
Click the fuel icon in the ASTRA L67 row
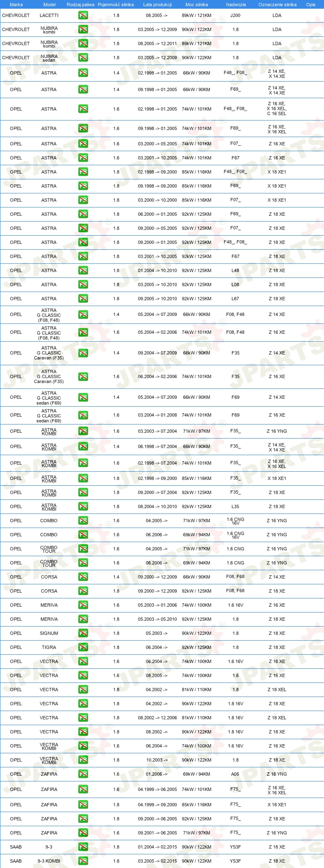point(83,299)
